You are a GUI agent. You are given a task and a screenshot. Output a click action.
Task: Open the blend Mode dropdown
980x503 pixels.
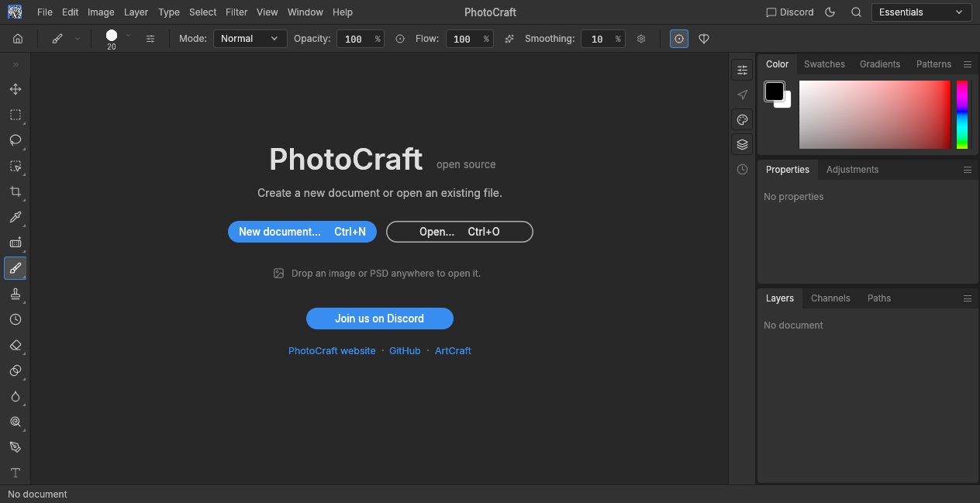tap(250, 39)
